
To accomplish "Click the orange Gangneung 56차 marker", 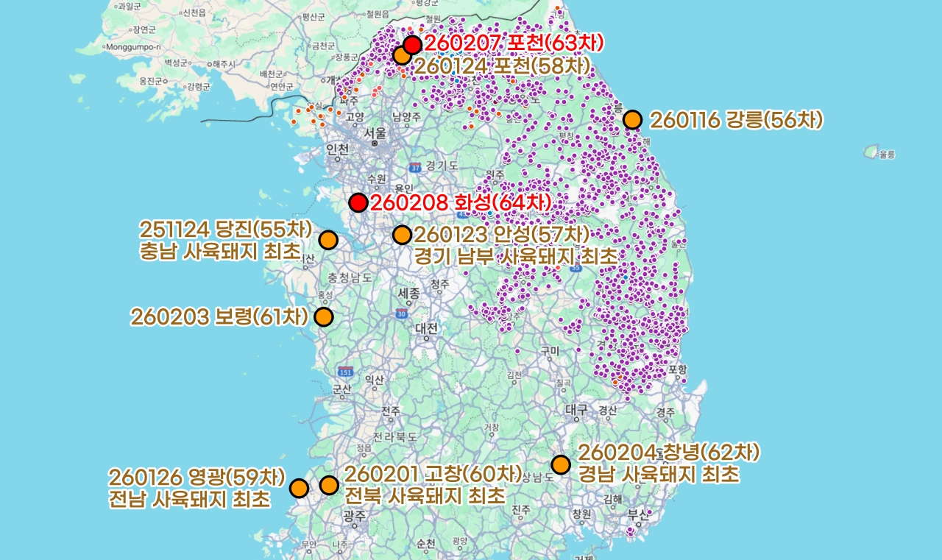I will 632,120.
